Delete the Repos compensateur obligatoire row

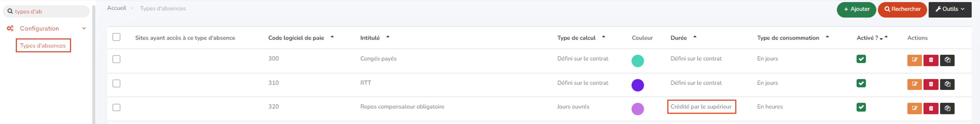[931, 108]
